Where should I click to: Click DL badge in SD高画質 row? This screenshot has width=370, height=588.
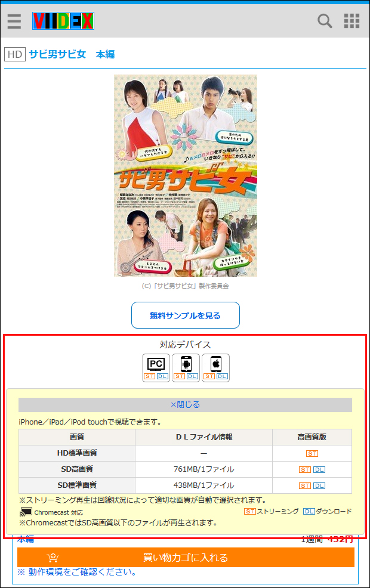click(x=319, y=469)
